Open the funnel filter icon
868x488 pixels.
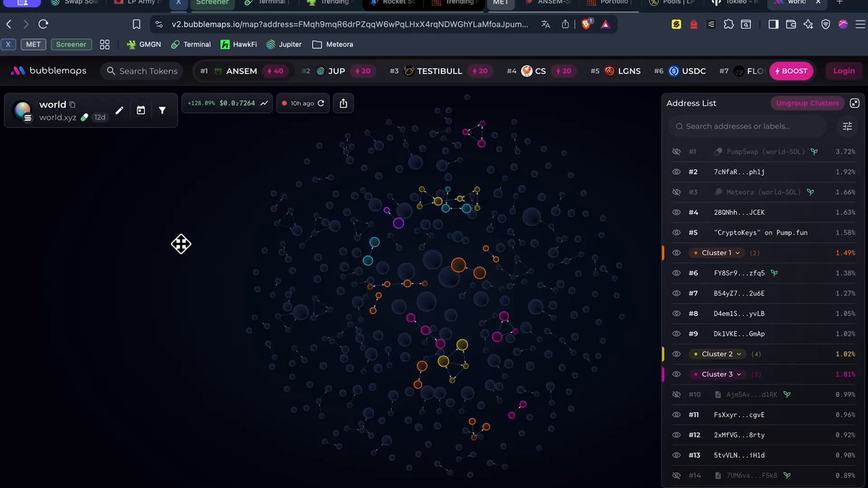162,111
